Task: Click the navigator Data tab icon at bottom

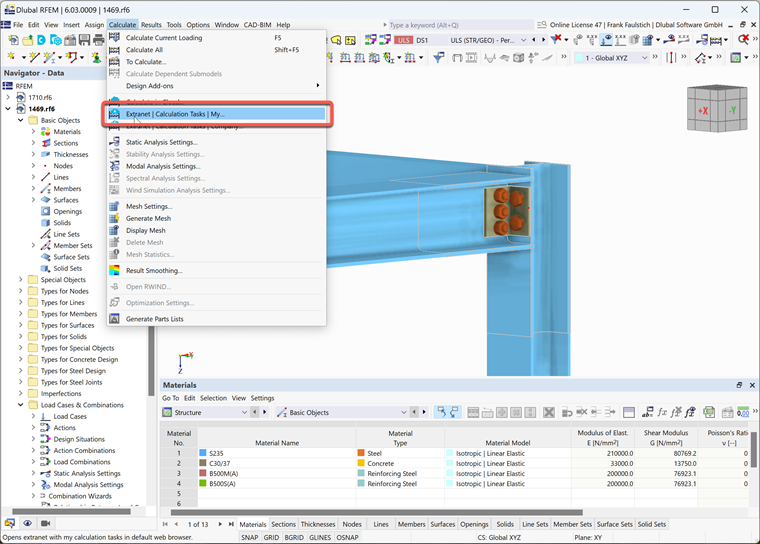Action: tap(10, 524)
